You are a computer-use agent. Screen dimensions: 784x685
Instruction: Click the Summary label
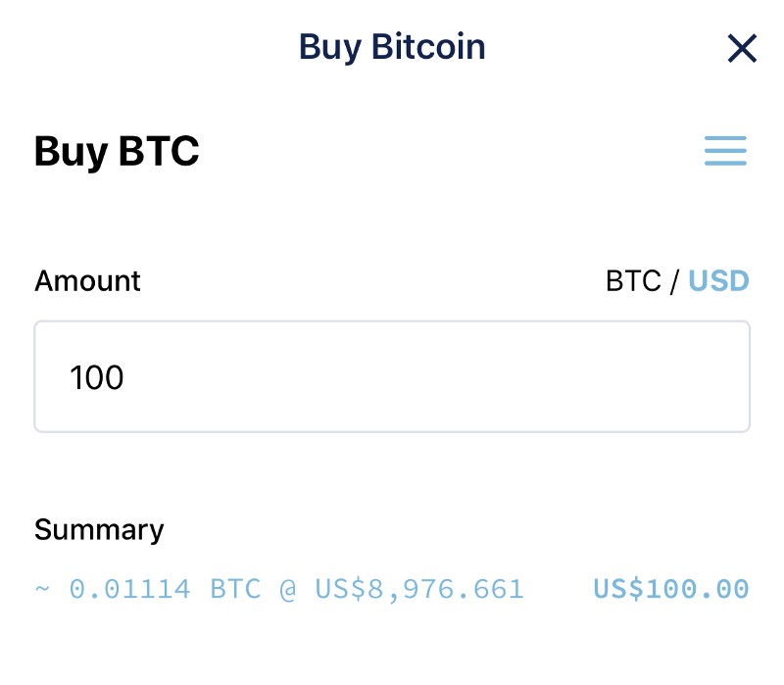tap(99, 530)
